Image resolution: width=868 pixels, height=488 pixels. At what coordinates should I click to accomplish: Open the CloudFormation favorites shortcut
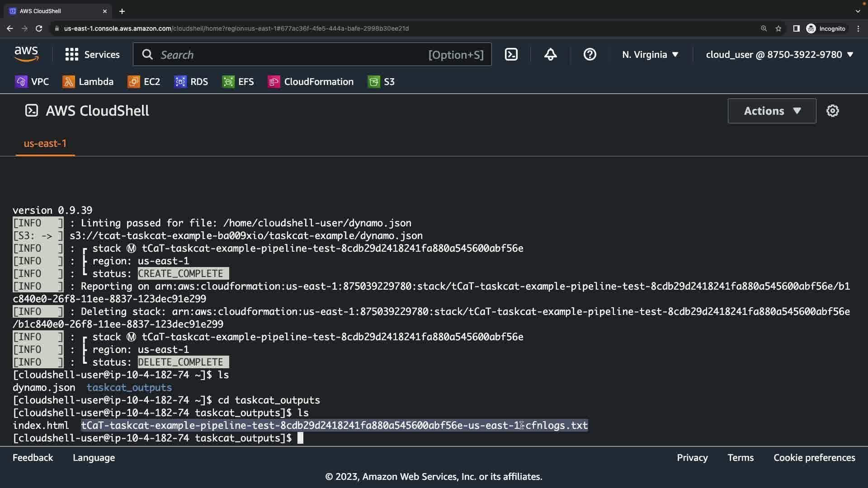(311, 82)
